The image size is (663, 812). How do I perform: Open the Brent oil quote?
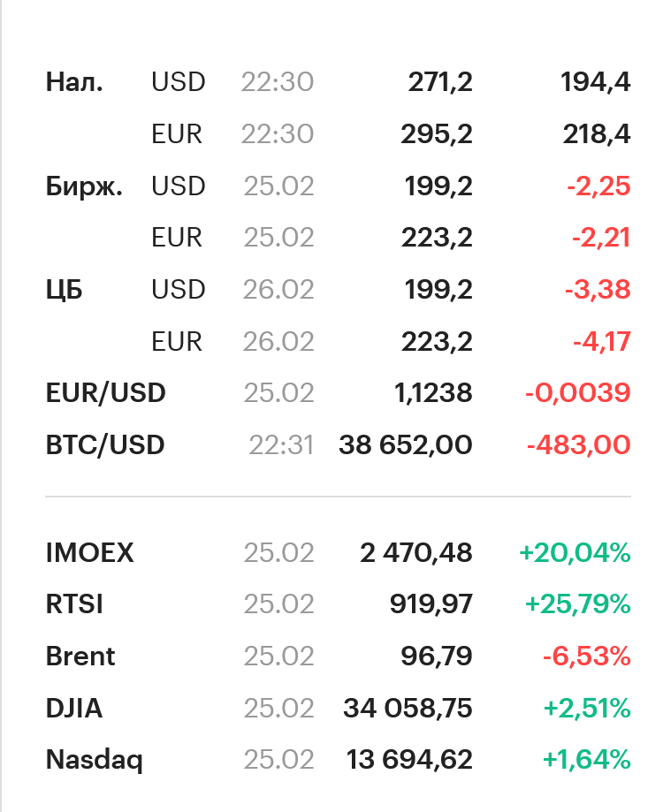coord(80,656)
